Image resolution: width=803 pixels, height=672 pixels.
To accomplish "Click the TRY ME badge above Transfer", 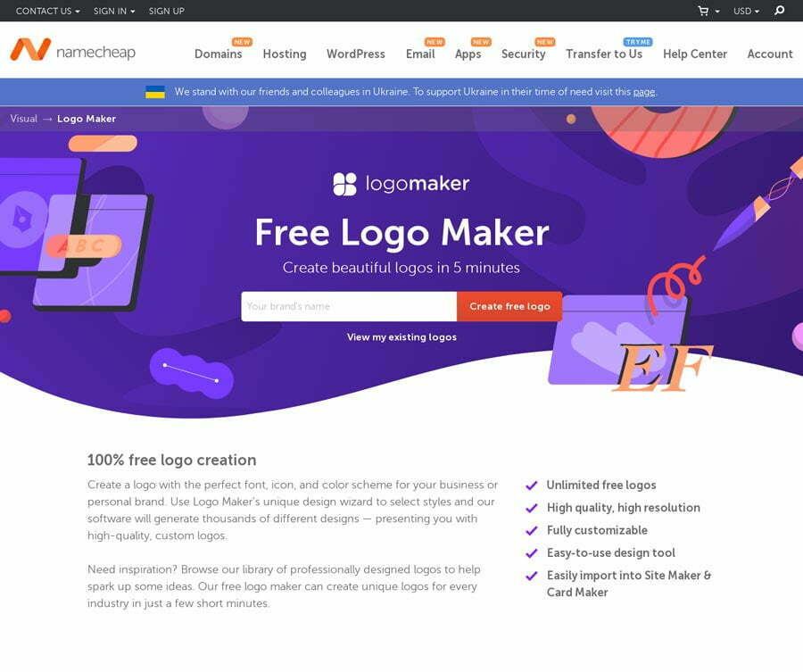I will [x=638, y=42].
